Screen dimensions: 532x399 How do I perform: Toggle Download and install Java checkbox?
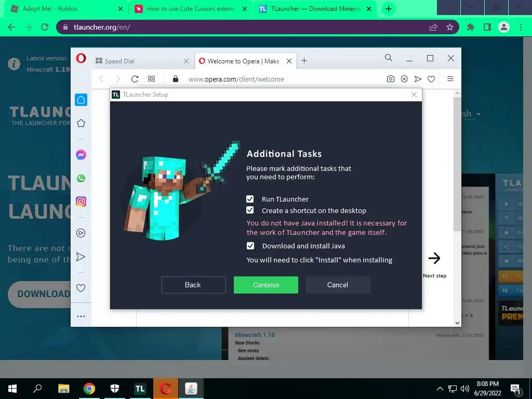coord(250,246)
